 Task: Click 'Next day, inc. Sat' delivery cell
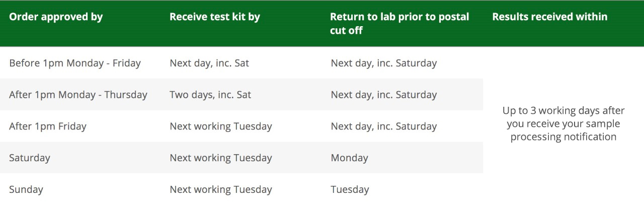pyautogui.click(x=209, y=63)
